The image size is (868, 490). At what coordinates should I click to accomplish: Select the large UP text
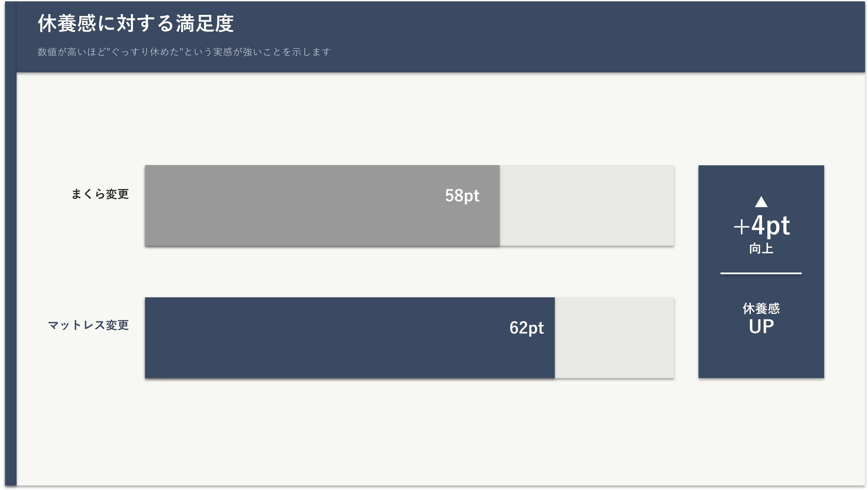pyautogui.click(x=761, y=327)
